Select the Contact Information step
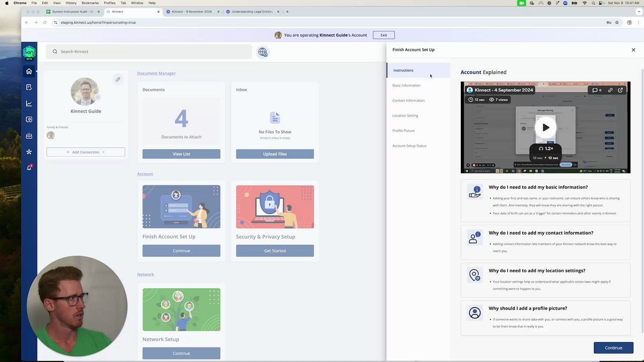The width and height of the screenshot is (644, 362). [409, 101]
